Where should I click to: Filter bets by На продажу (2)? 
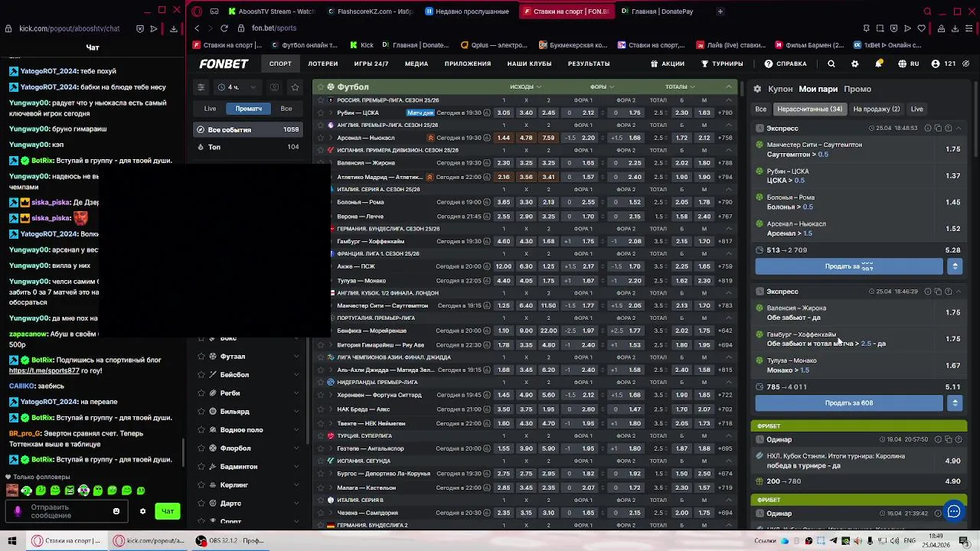pos(876,109)
